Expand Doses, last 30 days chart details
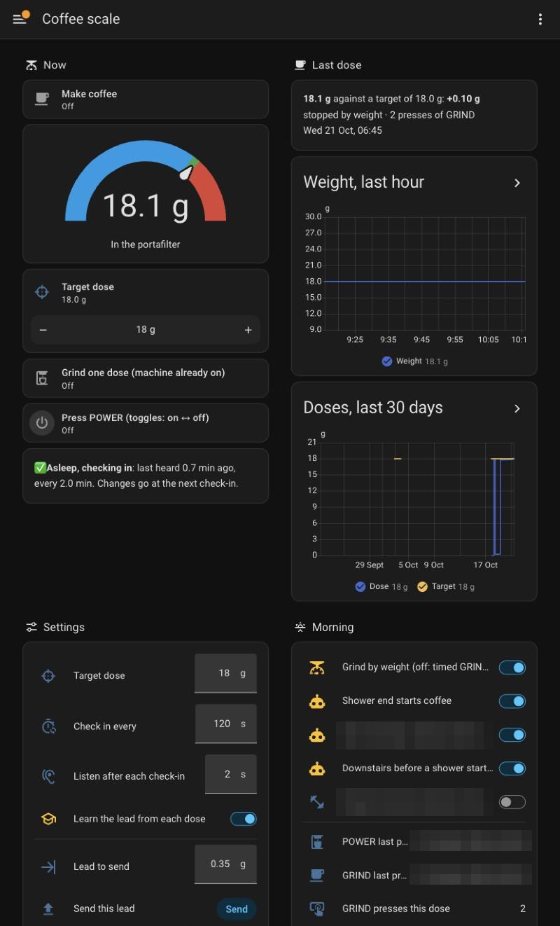 click(x=517, y=408)
